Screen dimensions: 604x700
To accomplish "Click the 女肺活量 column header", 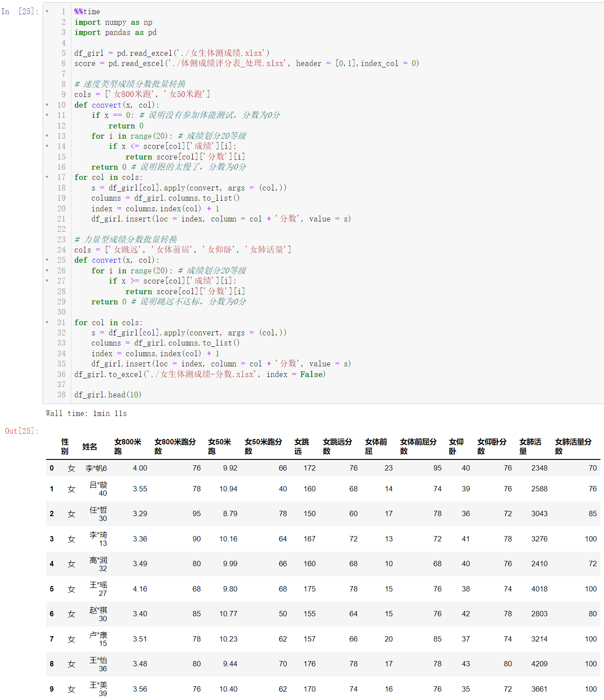I will 530,447.
